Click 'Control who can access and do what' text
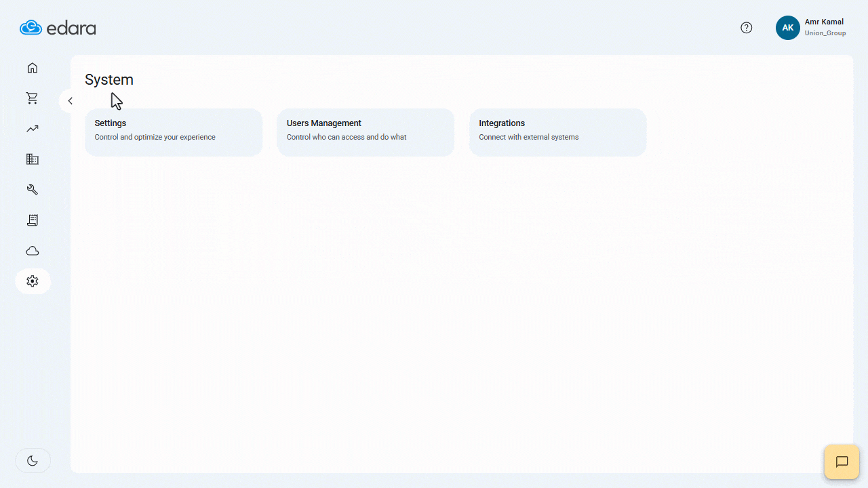The image size is (868, 488). [x=347, y=137]
